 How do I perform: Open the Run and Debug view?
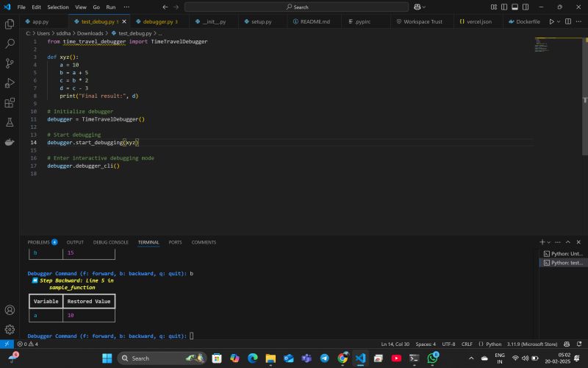[10, 83]
